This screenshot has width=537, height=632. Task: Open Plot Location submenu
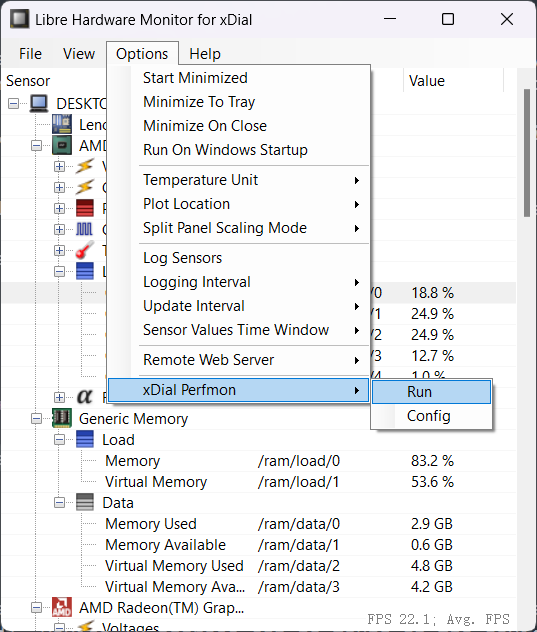pos(239,204)
